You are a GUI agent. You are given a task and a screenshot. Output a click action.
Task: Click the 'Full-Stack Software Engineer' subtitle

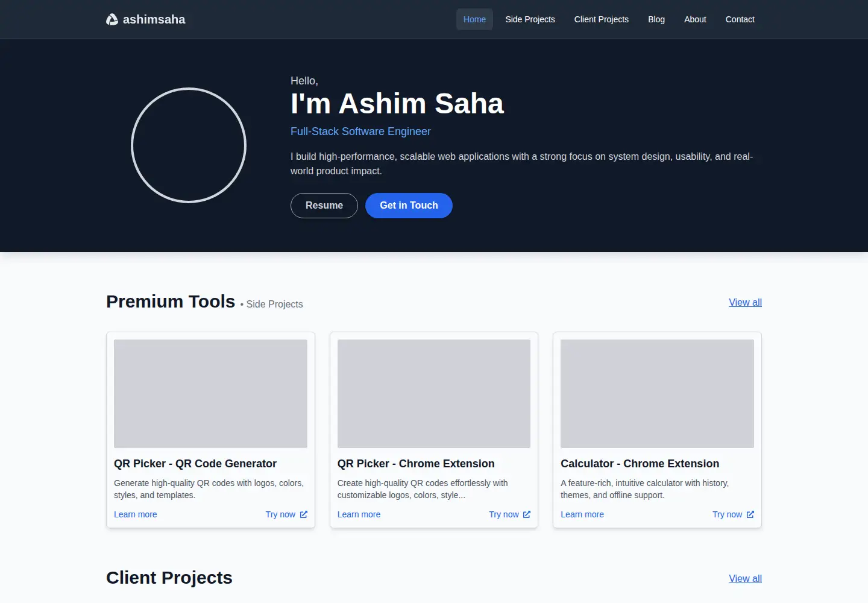click(360, 131)
